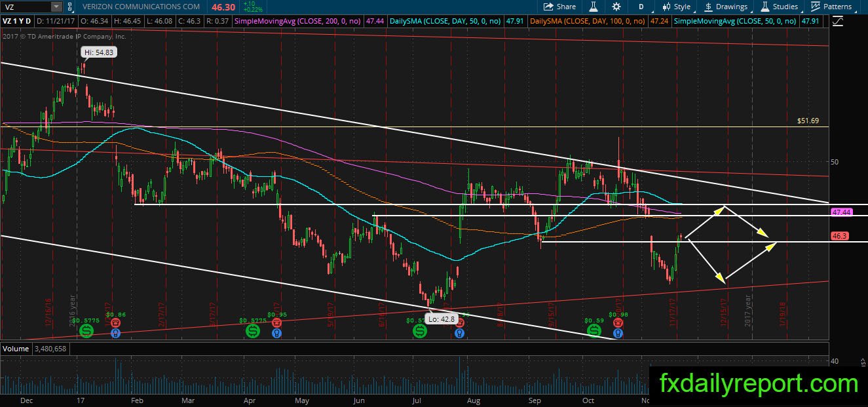The width and height of the screenshot is (868, 407).
Task: Click the blue lightbulb icon below $0.98 earnings
Action: click(x=618, y=333)
